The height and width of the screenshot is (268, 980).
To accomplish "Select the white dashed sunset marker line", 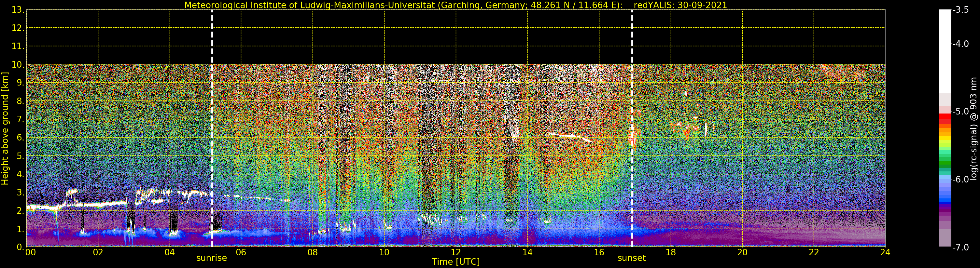I will point(632,128).
